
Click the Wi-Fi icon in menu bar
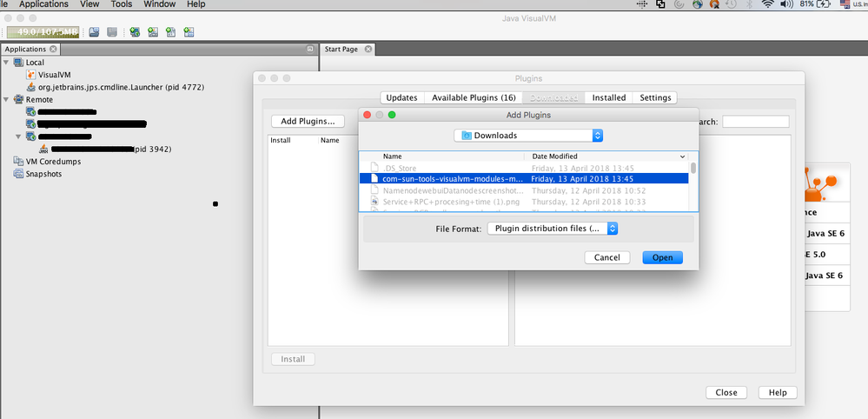tap(767, 4)
